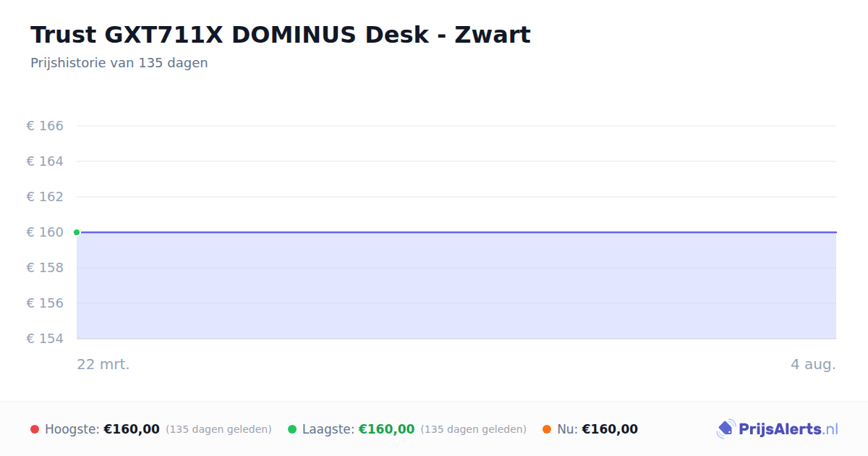
Task: Click the 4 aug. end date label
Action: click(x=813, y=364)
